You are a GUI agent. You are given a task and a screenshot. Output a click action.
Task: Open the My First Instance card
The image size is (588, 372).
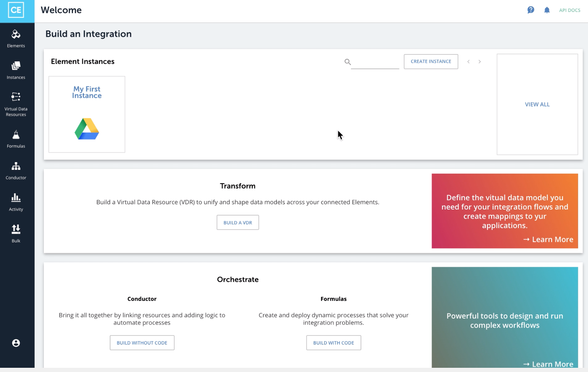click(x=87, y=114)
